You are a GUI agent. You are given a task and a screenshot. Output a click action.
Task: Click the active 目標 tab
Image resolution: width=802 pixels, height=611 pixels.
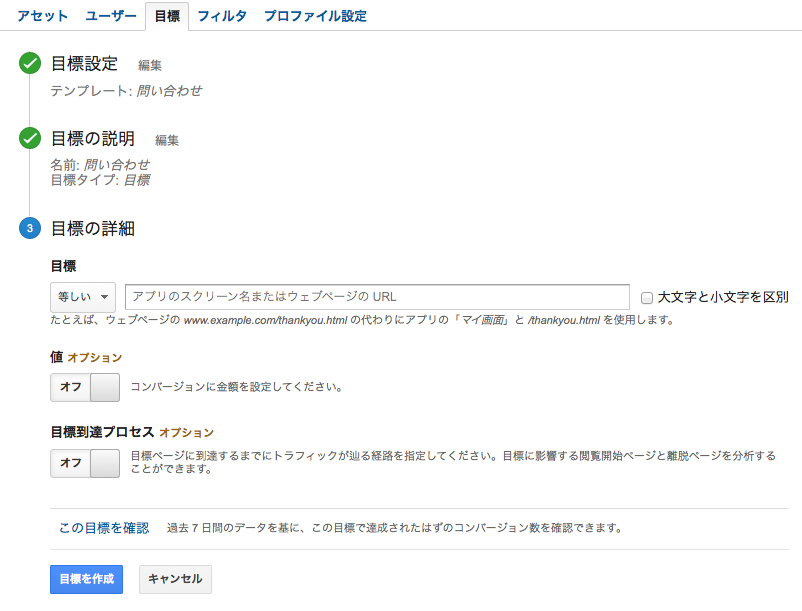[x=167, y=16]
